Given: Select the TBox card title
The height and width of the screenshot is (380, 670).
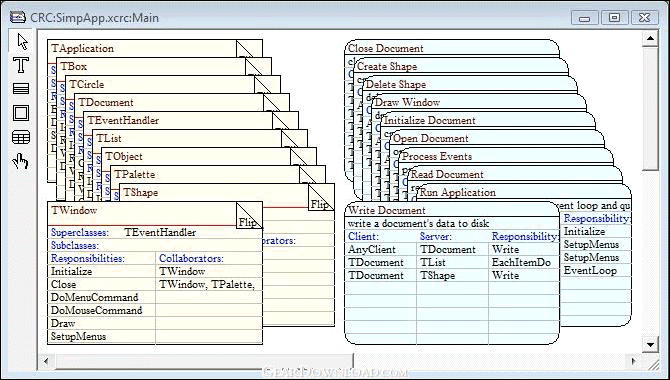Looking at the screenshot, I should pos(73,66).
